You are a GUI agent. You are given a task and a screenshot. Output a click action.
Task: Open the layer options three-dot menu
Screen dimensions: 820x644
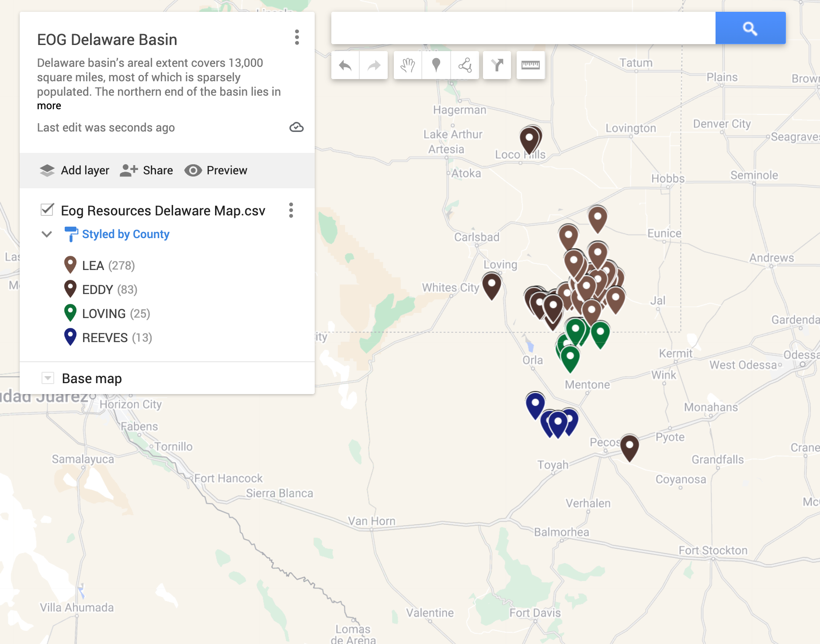pyautogui.click(x=291, y=210)
